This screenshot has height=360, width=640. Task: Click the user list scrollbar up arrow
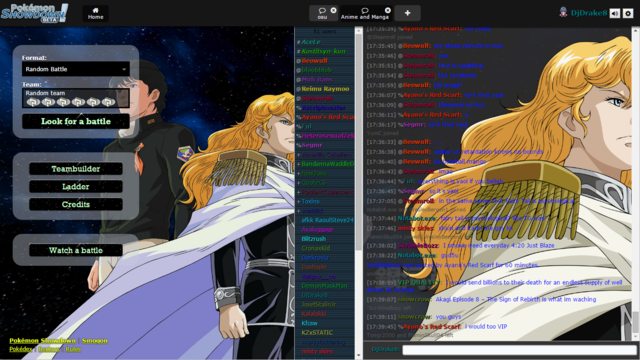click(359, 31)
